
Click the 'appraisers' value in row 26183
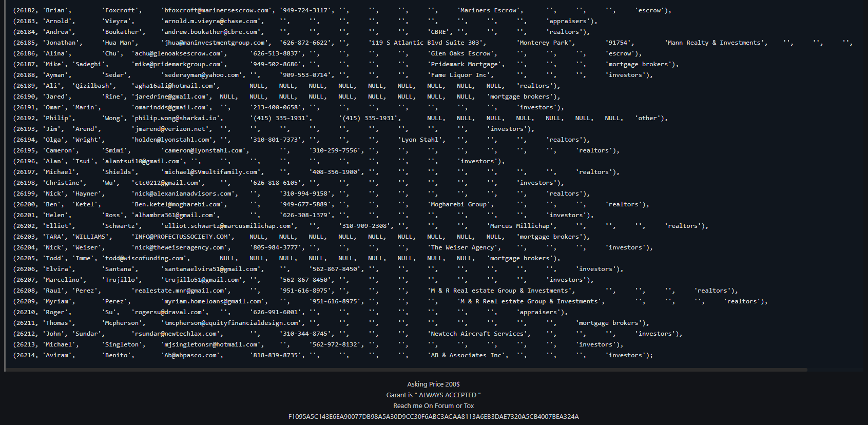point(569,21)
